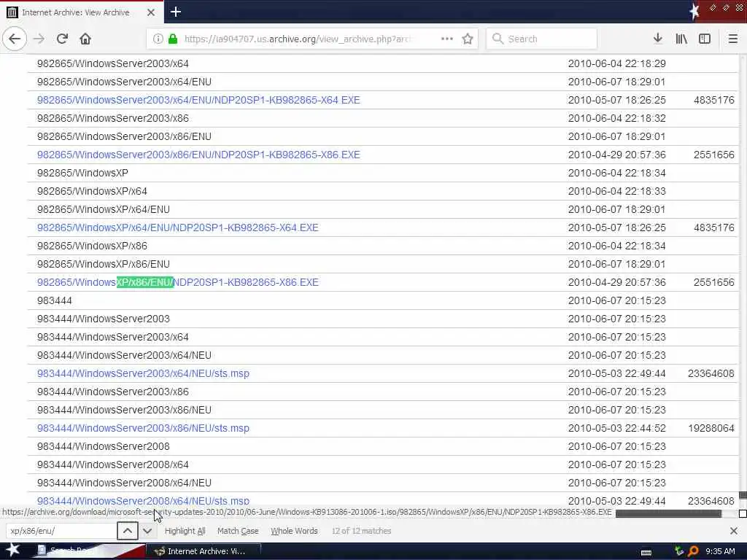
Task: Click the find bar text field
Action: click(61, 531)
